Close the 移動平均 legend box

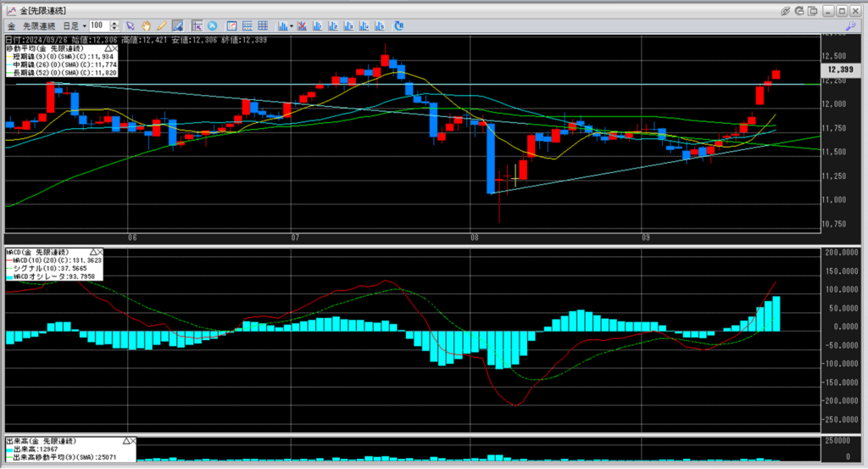[114, 48]
